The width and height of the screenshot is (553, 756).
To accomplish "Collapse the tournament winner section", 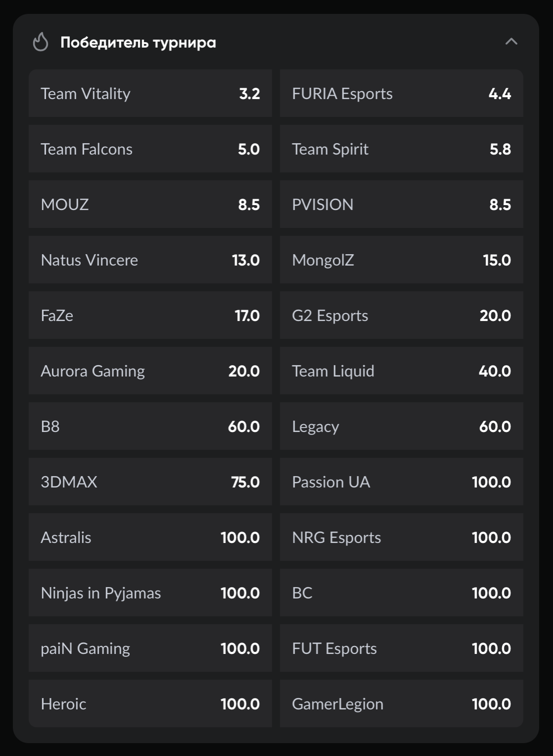I will tap(511, 42).
